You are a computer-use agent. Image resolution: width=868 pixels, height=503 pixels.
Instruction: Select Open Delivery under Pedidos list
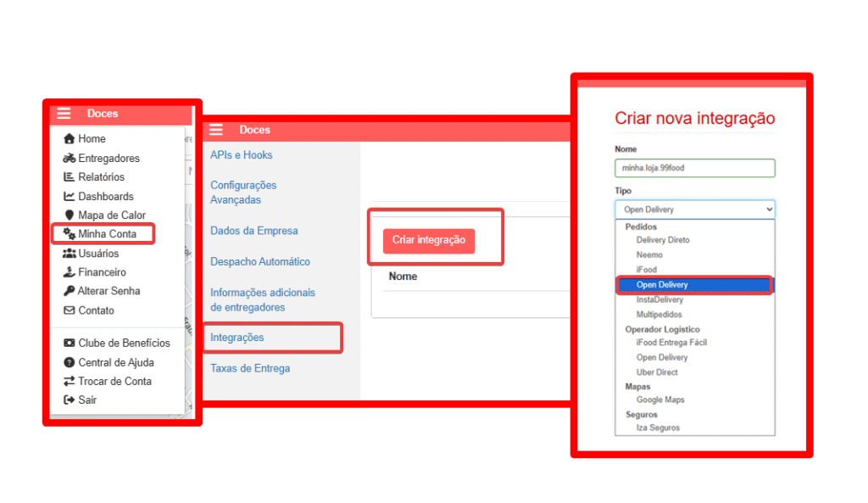coord(662,285)
